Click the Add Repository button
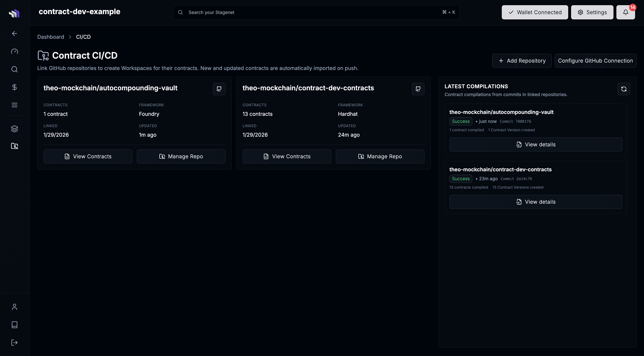644x356 pixels. point(522,61)
